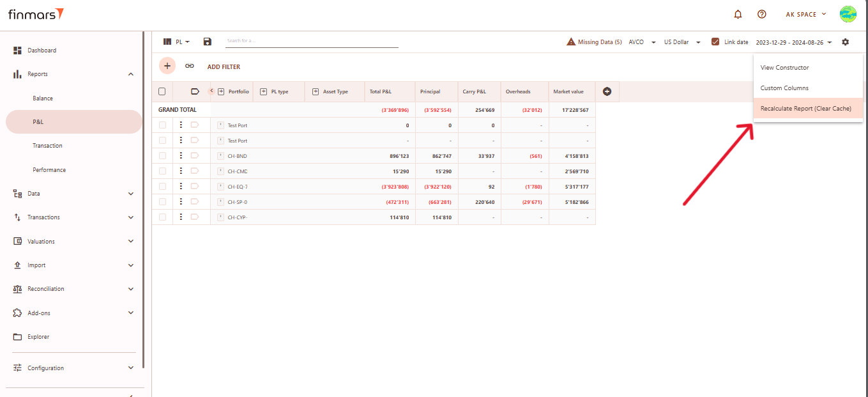The width and height of the screenshot is (868, 397).
Task: Open the AVCO cost method dropdown
Action: click(x=642, y=42)
